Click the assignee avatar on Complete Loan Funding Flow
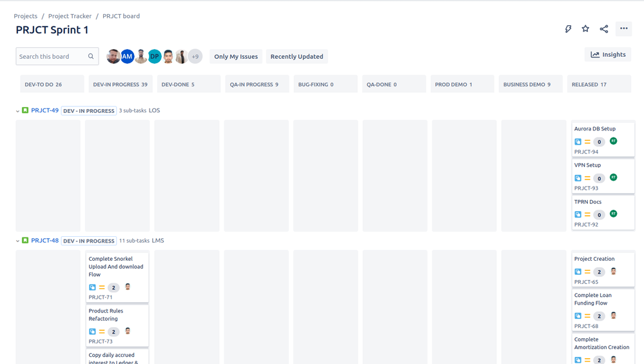Screen dimensions: 644x364 tap(613, 316)
